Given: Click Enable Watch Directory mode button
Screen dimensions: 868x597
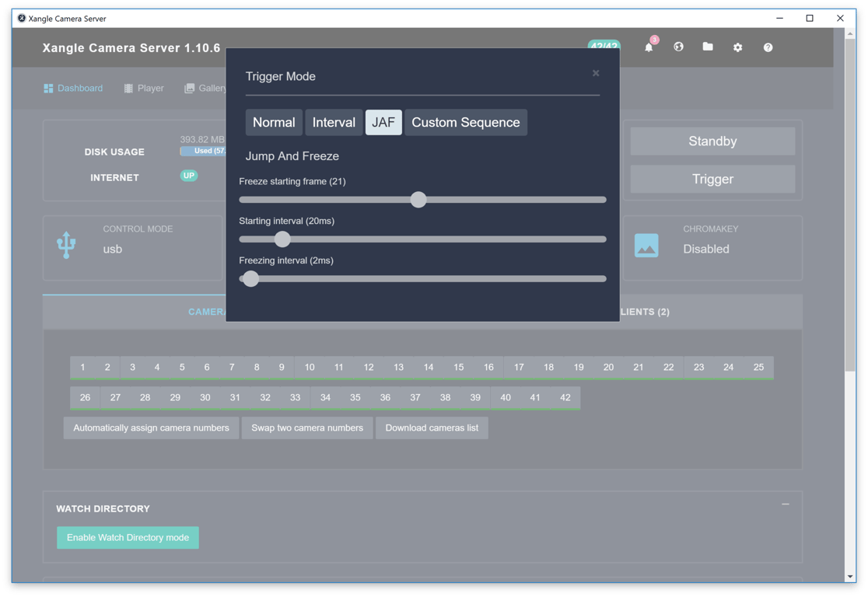Looking at the screenshot, I should point(128,538).
